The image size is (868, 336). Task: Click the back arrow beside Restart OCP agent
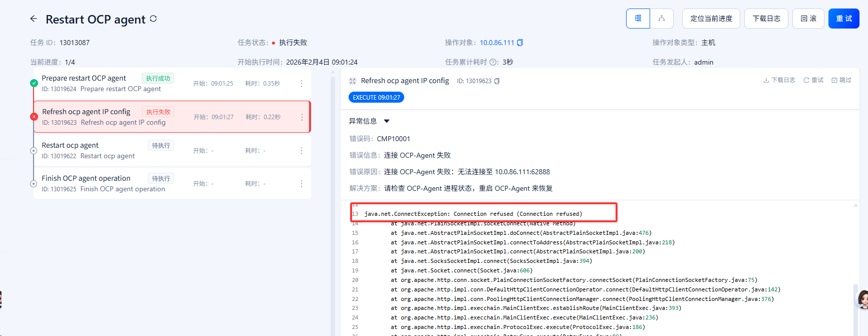34,19
